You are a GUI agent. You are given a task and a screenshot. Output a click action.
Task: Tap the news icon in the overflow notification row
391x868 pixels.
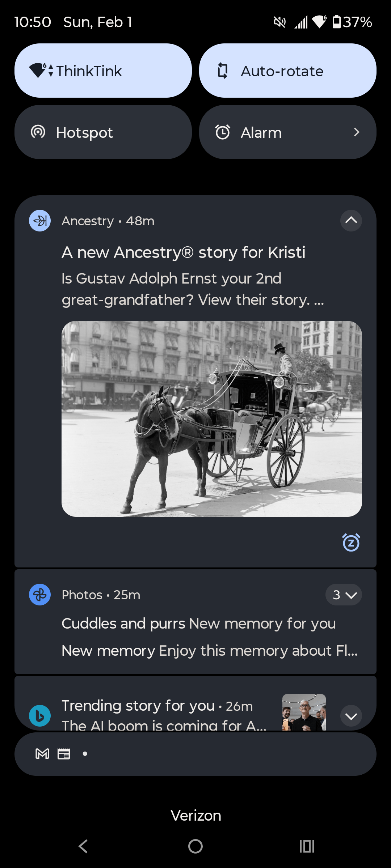coord(64,754)
